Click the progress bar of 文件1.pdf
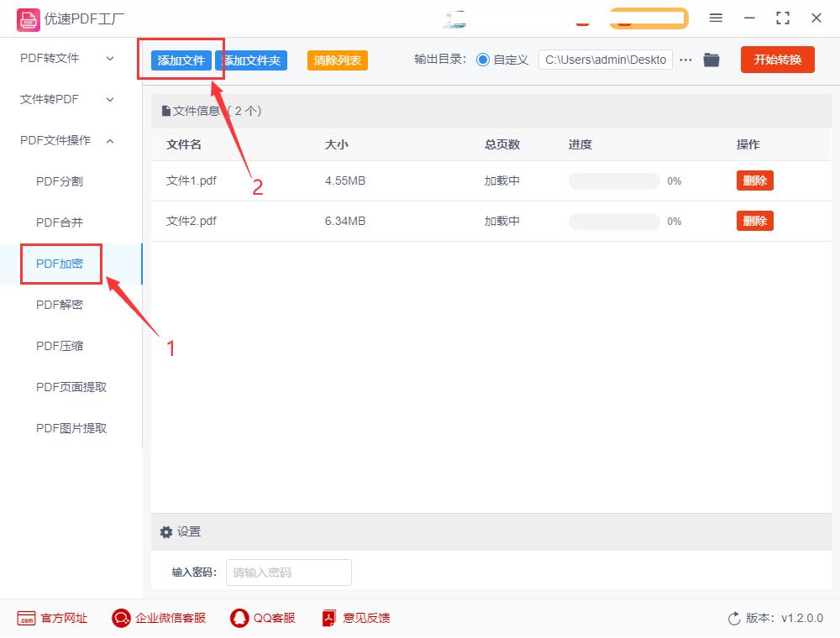 click(x=614, y=180)
